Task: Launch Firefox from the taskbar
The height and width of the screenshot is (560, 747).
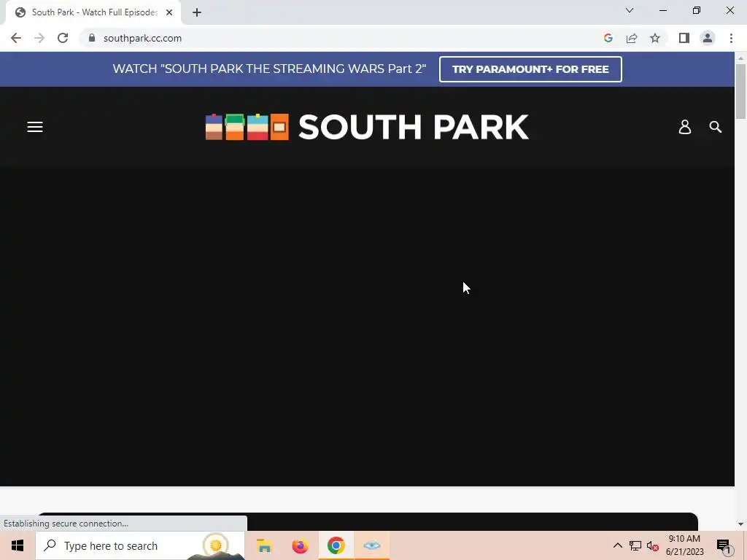Action: [x=300, y=545]
